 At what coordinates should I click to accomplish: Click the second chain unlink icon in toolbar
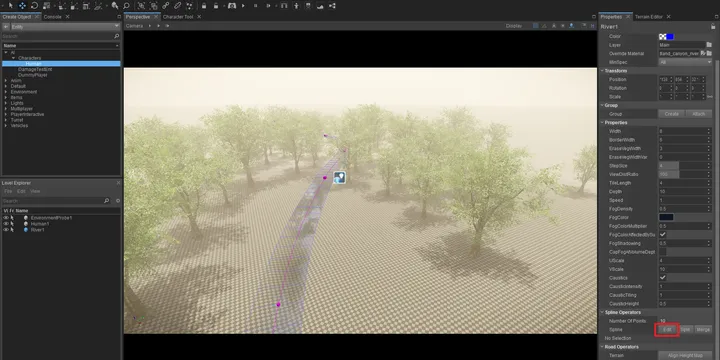point(178,6)
